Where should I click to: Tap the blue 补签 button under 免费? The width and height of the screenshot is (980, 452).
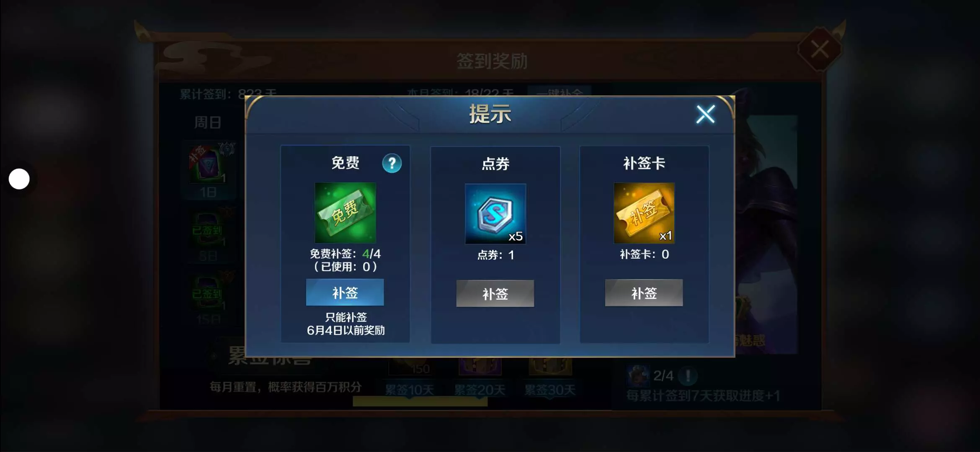coord(345,292)
